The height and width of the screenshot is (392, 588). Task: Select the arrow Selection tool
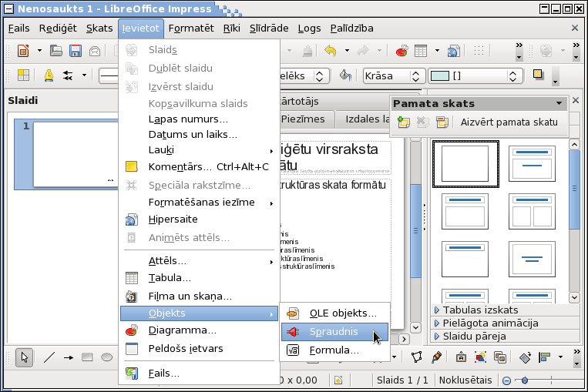click(25, 357)
